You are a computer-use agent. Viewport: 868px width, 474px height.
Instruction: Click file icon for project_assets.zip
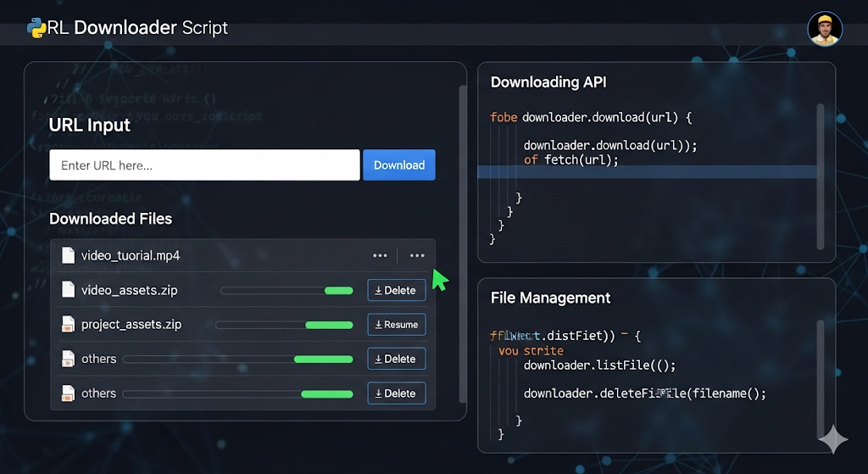(68, 324)
